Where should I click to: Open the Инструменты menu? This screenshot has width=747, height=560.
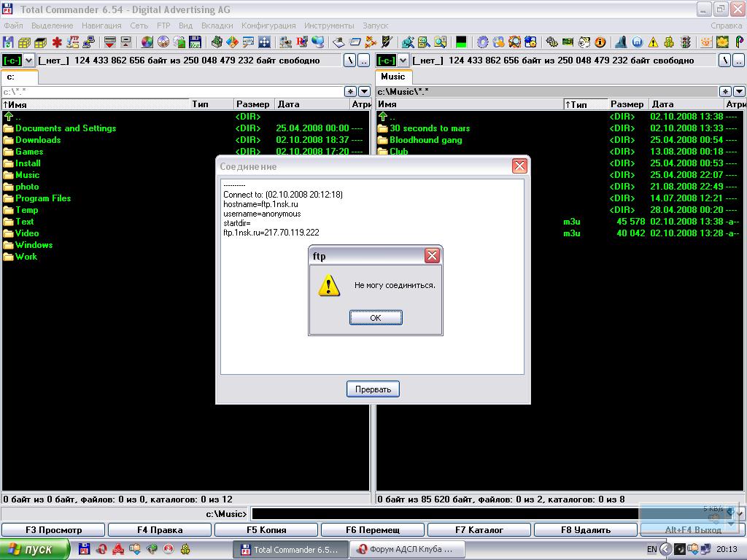point(329,26)
